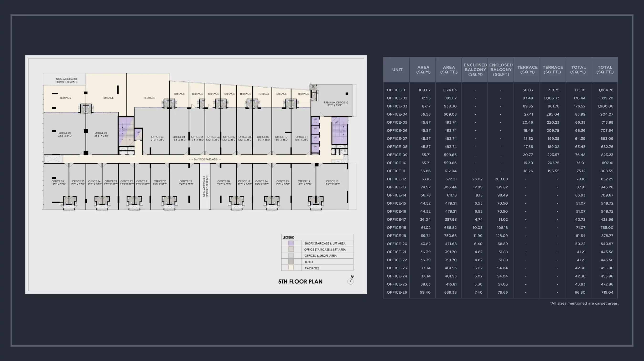Click the OFFICE STAIRCASE & LIFT AREA color swatch

pos(291,249)
